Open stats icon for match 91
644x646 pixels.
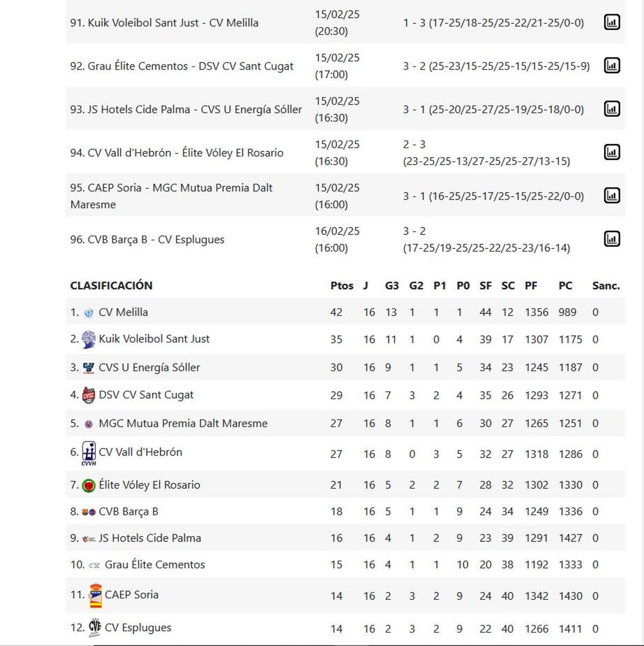[612, 22]
